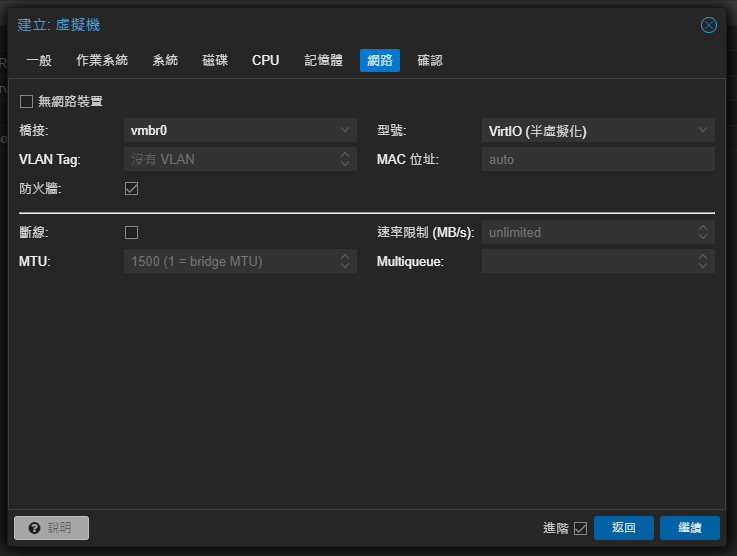The image size is (737, 556).
Task: Click the 說明 help button
Action: pyautogui.click(x=51, y=528)
